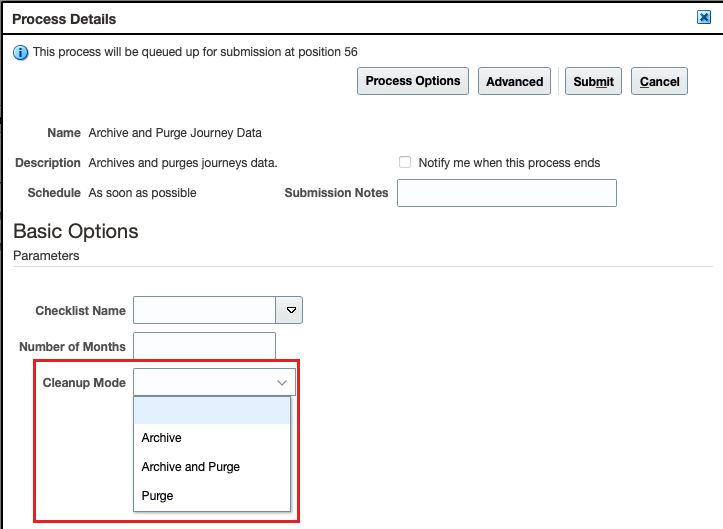The width and height of the screenshot is (723, 529).
Task: Click the Cleanup Mode combo box field
Action: coord(214,382)
